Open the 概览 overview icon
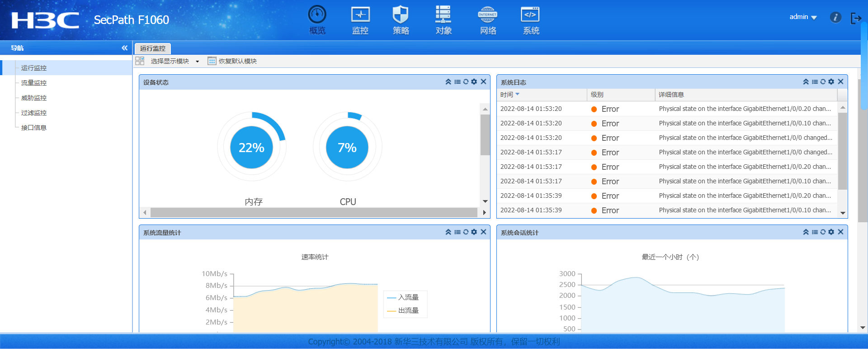The height and width of the screenshot is (349, 868). tap(317, 20)
